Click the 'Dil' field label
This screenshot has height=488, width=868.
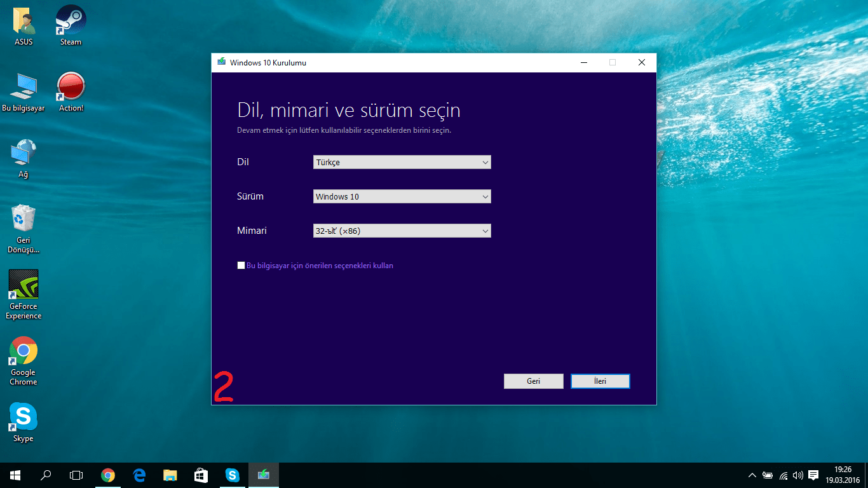[x=243, y=162]
